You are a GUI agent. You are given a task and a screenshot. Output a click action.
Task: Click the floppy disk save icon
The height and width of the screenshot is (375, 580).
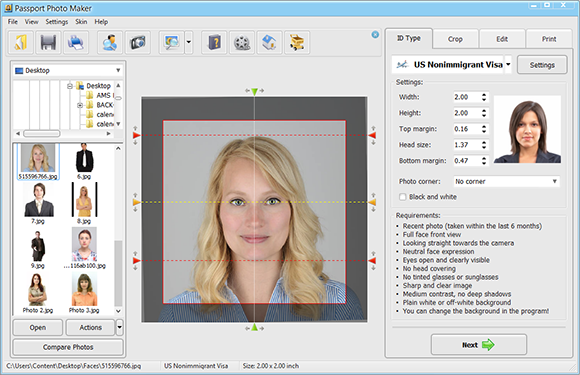tap(48, 43)
